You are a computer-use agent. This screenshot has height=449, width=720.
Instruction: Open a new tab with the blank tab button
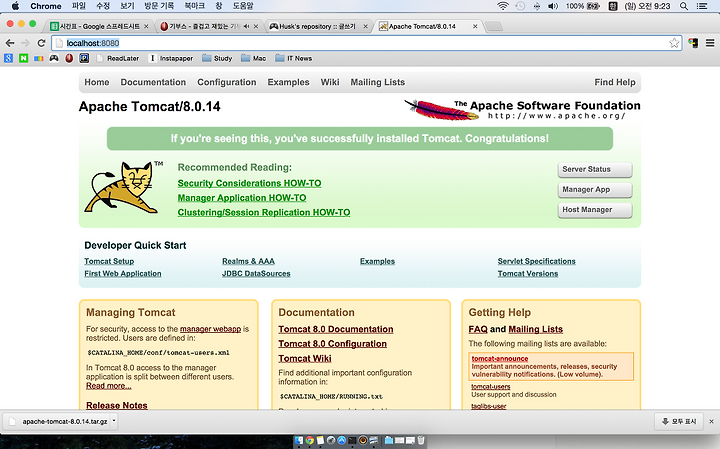coord(494,27)
